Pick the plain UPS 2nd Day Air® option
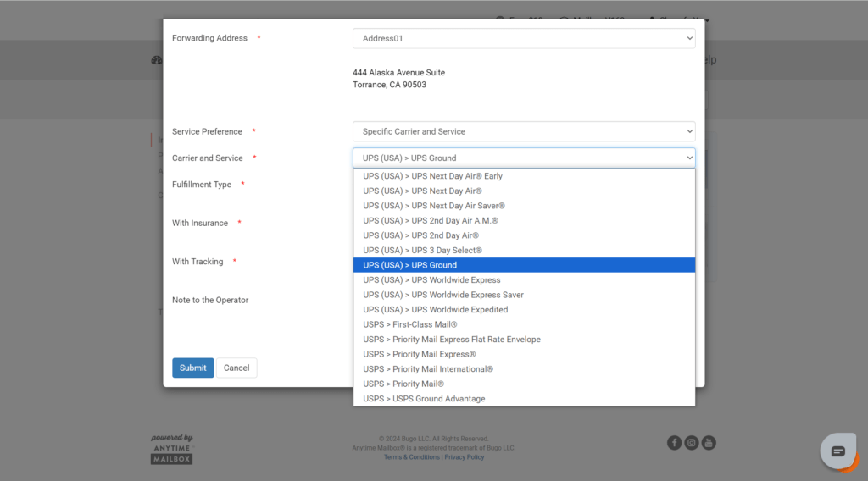The image size is (868, 481). pos(524,235)
